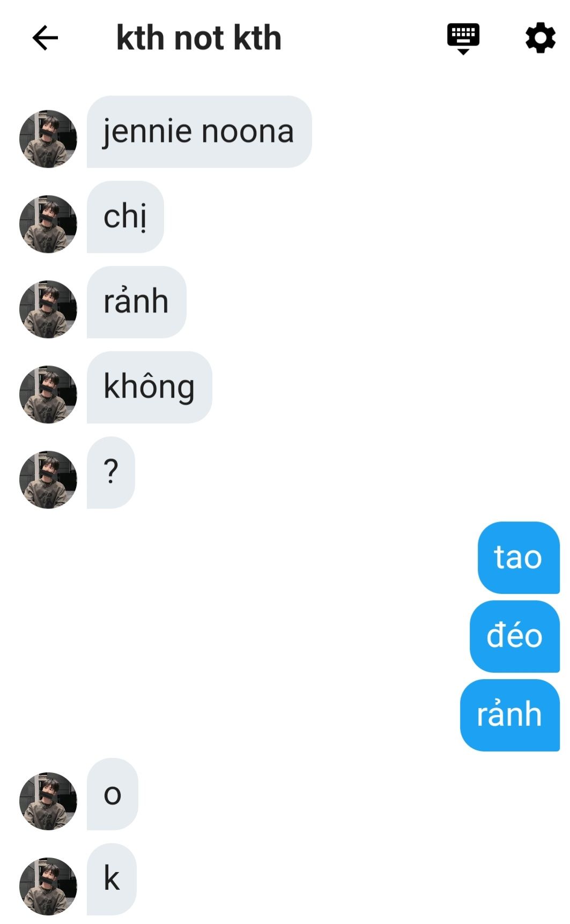
Task: Tap avatar beside không message
Action: click(48, 394)
